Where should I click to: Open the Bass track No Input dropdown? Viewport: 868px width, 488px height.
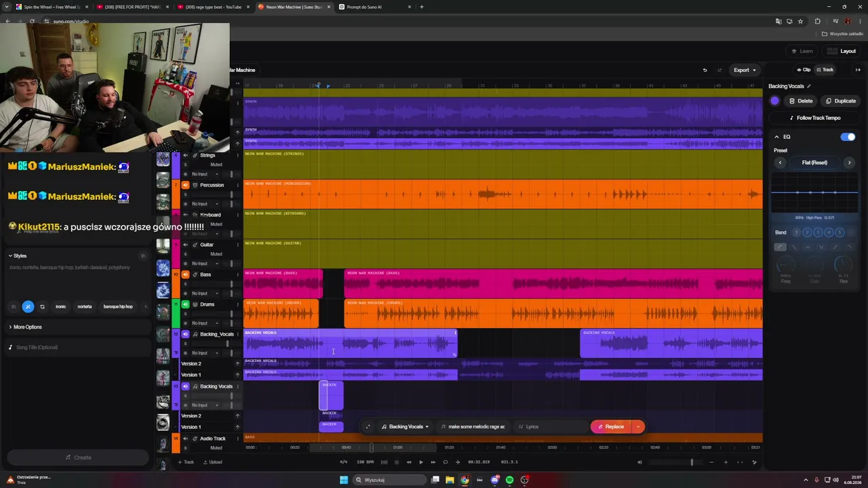205,293
